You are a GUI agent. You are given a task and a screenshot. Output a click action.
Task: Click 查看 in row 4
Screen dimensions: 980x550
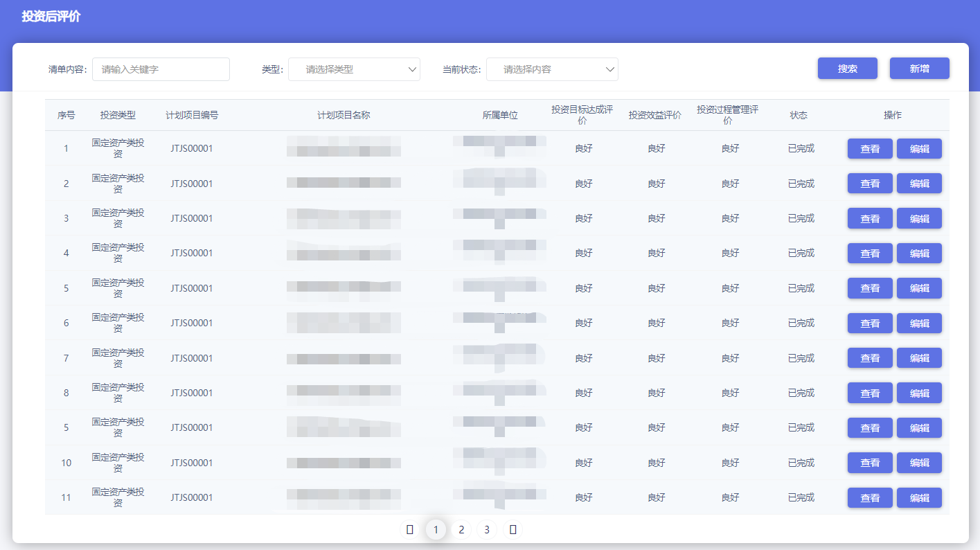[870, 254]
